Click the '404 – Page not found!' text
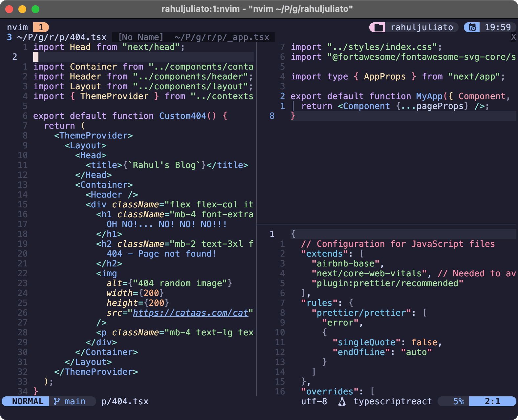Image resolution: width=518 pixels, height=420 pixels. tap(162, 254)
